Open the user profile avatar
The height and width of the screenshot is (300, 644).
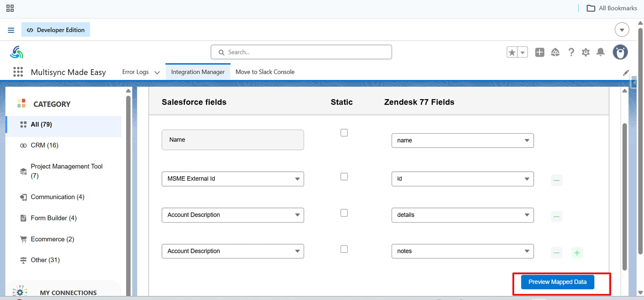(x=620, y=52)
